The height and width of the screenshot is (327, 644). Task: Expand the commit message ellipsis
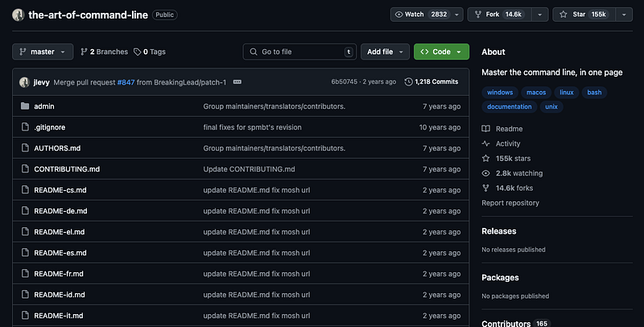(x=237, y=82)
